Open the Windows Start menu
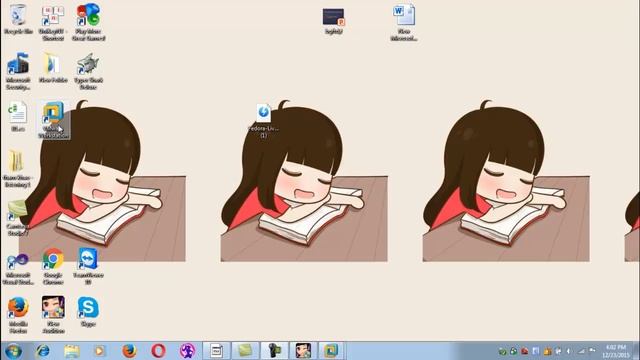The image size is (640, 360). [13, 351]
